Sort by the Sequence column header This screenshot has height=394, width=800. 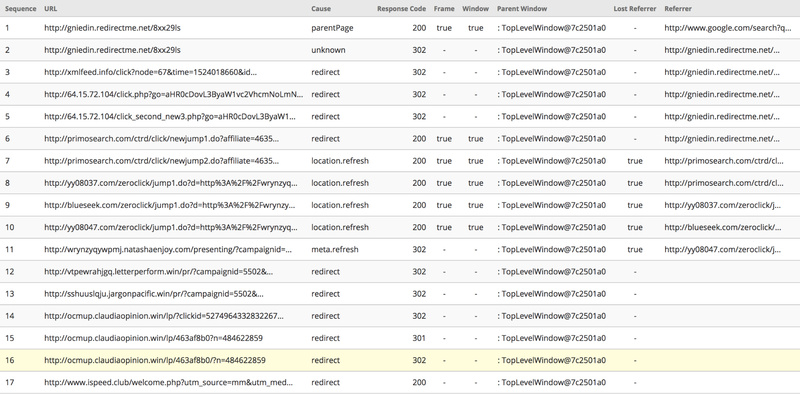point(20,9)
